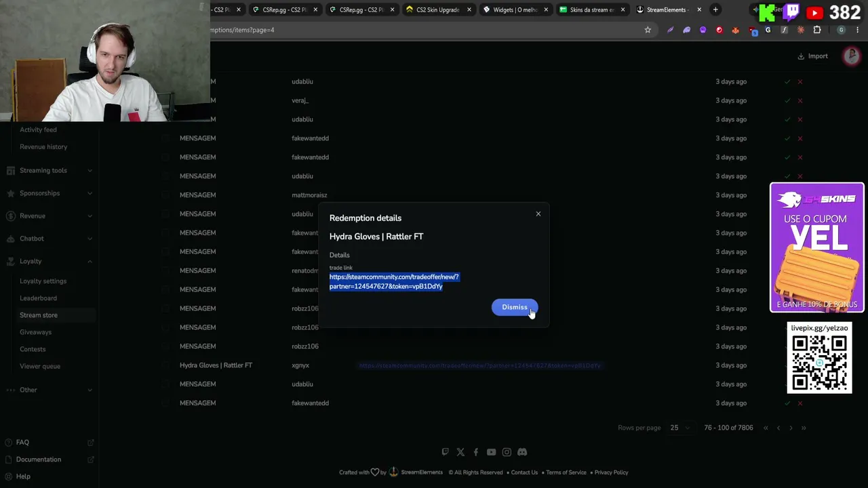Open the Giveaways page
This screenshot has height=488, width=868.
[x=35, y=332]
